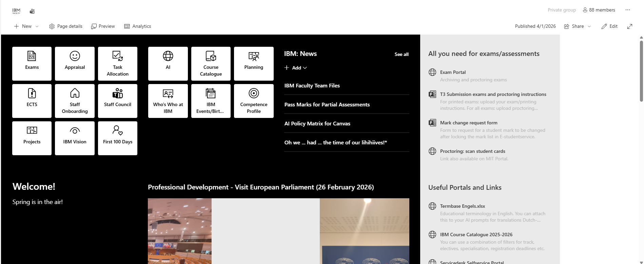Viewport: 644px width, 264px height.
Task: Expand the page to full-screen mode icon
Action: coord(630,26)
